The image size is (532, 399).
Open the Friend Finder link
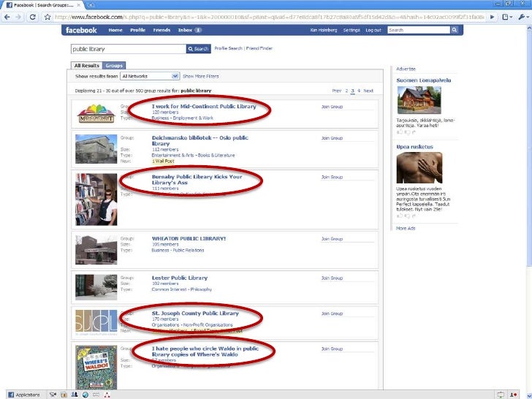(x=259, y=48)
